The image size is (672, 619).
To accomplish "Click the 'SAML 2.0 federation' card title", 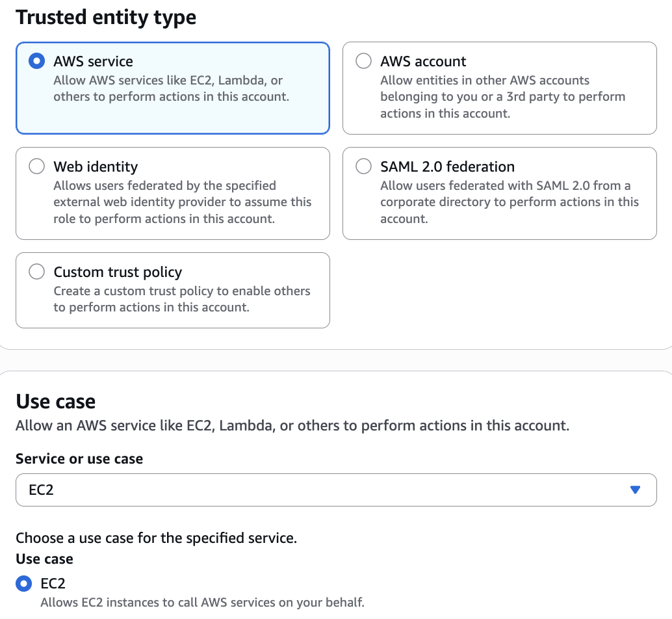I will coord(447,166).
